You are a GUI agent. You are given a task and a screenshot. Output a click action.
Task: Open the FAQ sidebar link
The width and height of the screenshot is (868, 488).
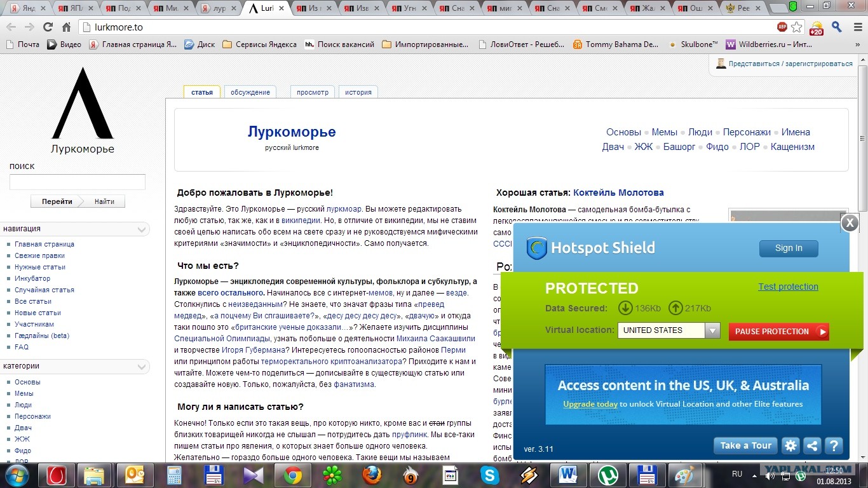click(x=22, y=347)
